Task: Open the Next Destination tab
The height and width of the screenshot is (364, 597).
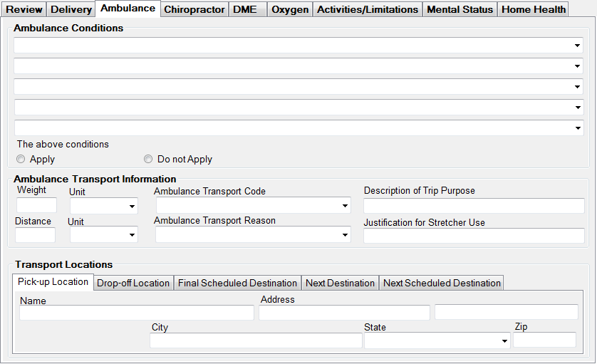Action: (340, 283)
